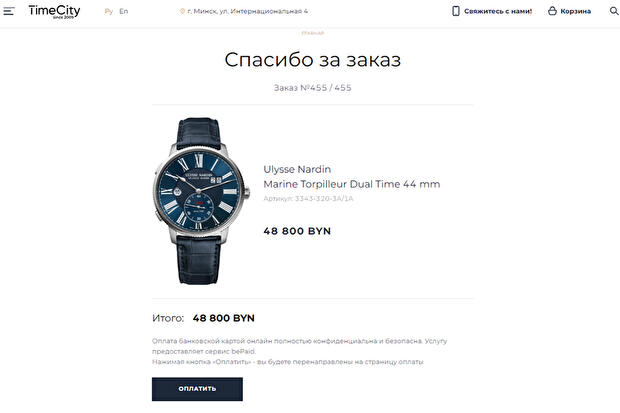620x413 pixels.
Task: Click the Ulysse Nardin watch image
Action: [201, 201]
